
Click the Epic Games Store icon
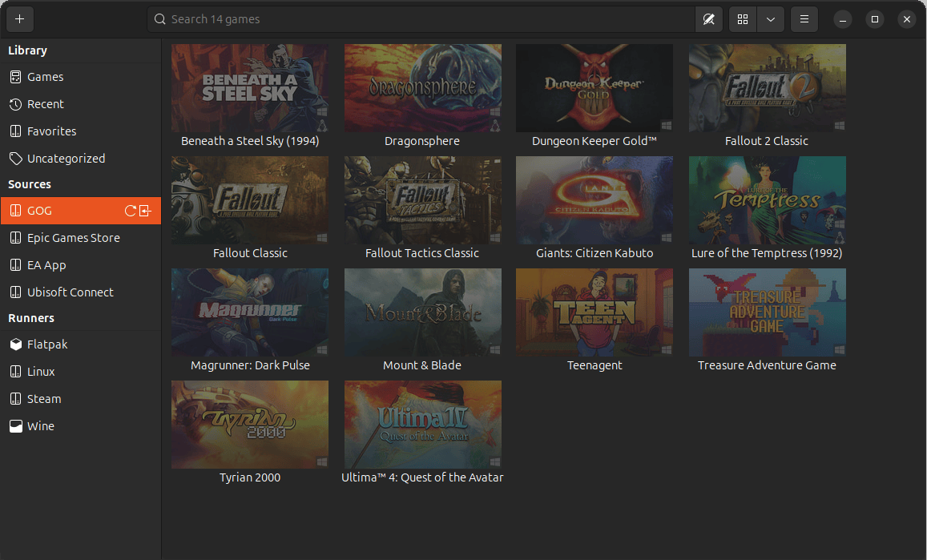[15, 238]
